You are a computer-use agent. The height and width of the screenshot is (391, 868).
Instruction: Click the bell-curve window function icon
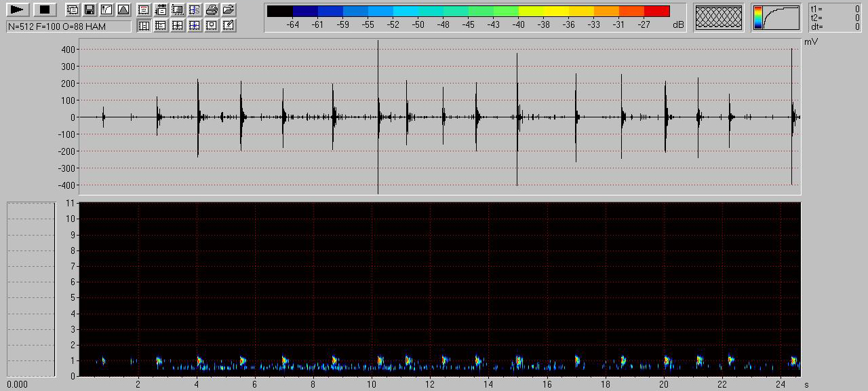point(123,10)
